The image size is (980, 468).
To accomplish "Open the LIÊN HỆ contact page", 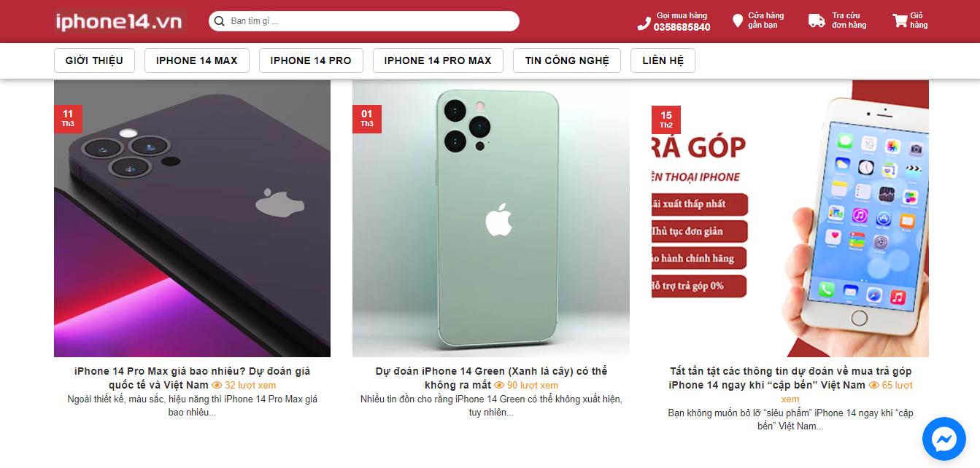I will coord(663,61).
